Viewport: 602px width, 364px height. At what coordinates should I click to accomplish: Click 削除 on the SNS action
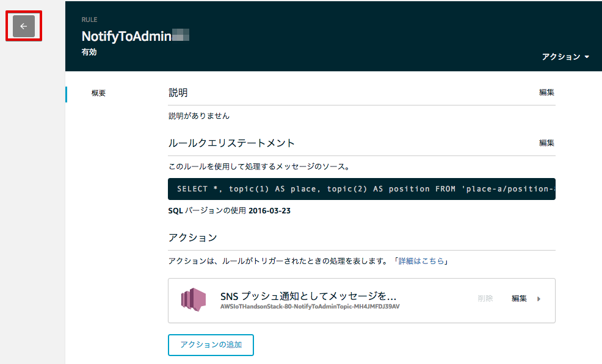485,298
